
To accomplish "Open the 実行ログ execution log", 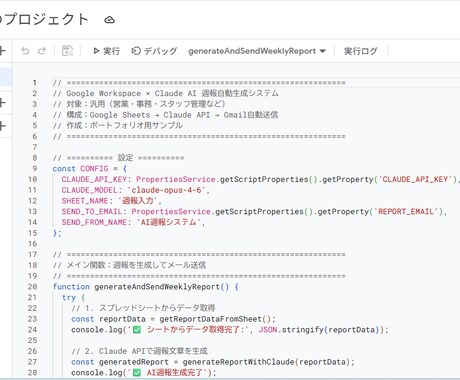I will click(x=361, y=51).
